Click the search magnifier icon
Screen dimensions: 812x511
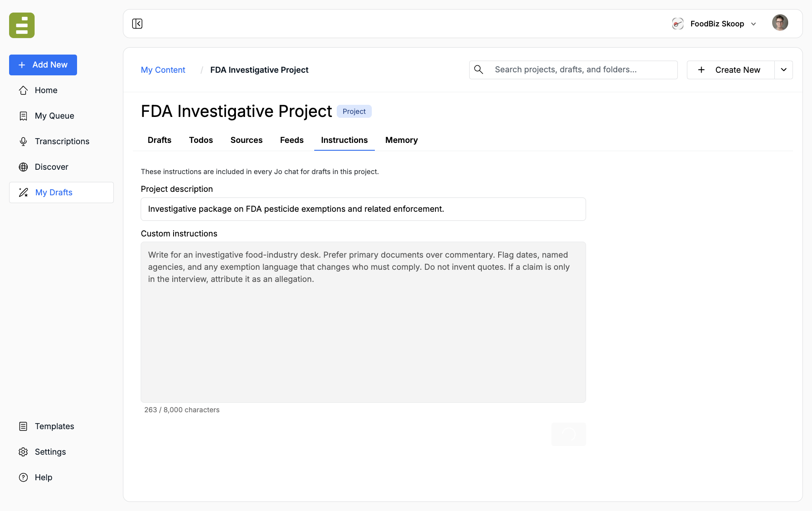479,69
